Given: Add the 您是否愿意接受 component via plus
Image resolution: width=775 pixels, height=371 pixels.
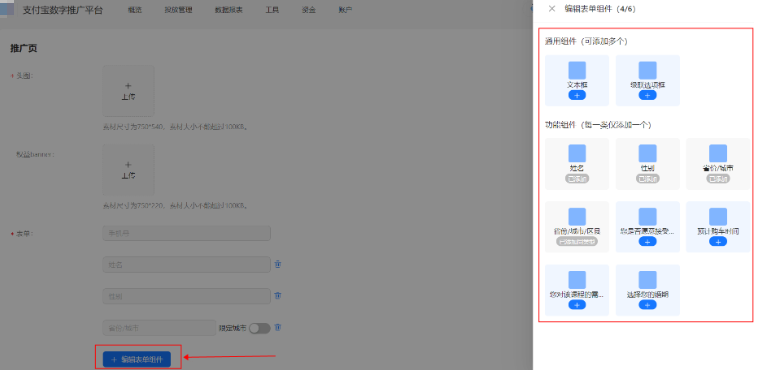Looking at the screenshot, I should [647, 242].
